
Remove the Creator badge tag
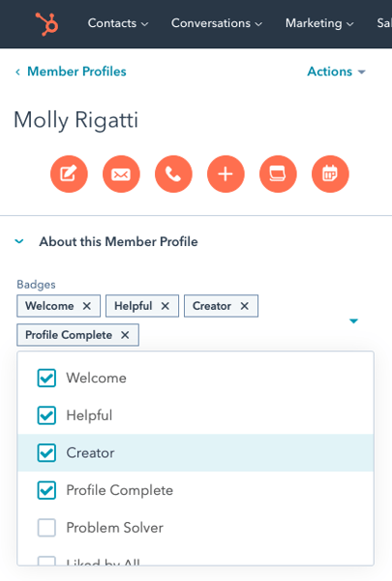tap(245, 306)
